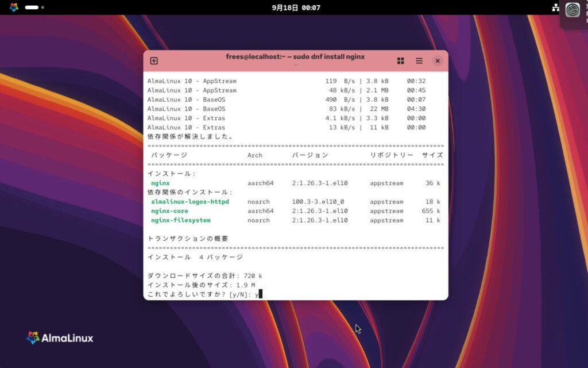The height and width of the screenshot is (368, 588).
Task: Focus the y/N confirmation prompt cursor
Action: coord(260,294)
